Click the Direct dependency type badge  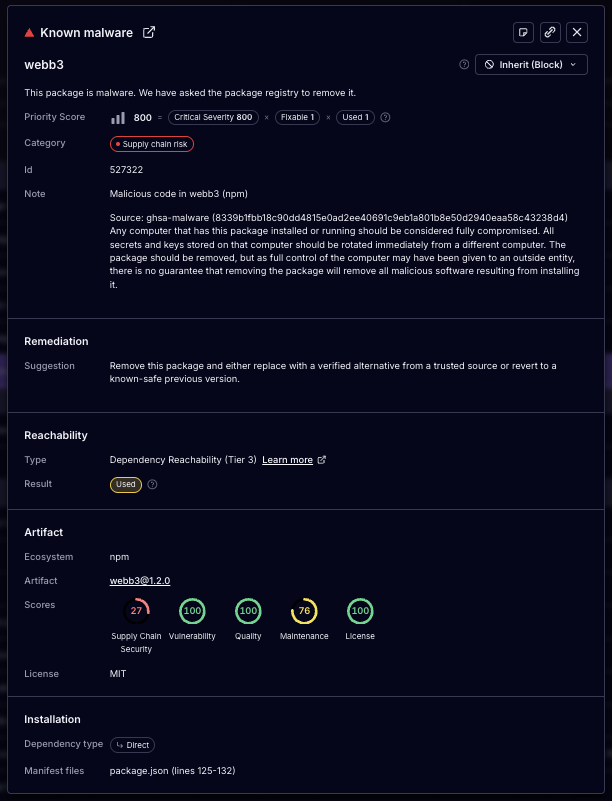[132, 745]
